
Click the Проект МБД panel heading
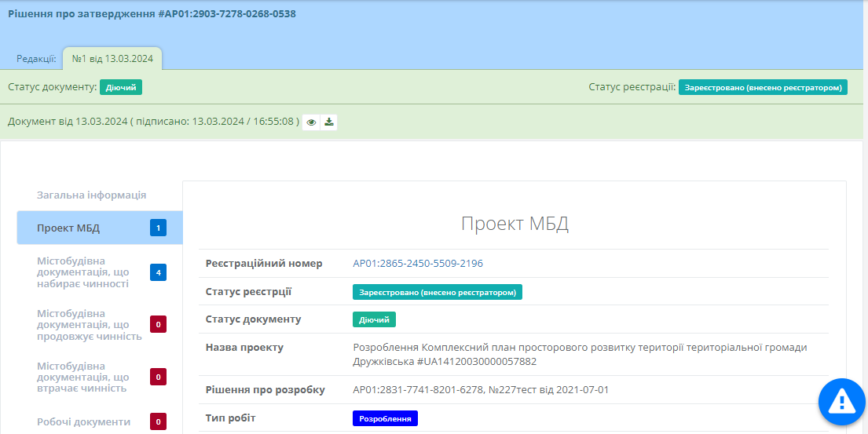515,224
